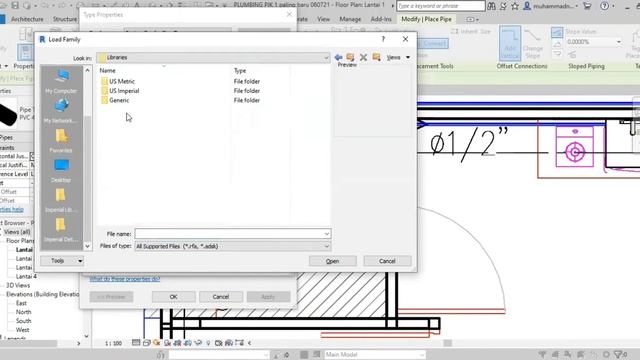Open the Manage ribbon tab
Viewport: 640px width, 360px height.
click(x=350, y=19)
